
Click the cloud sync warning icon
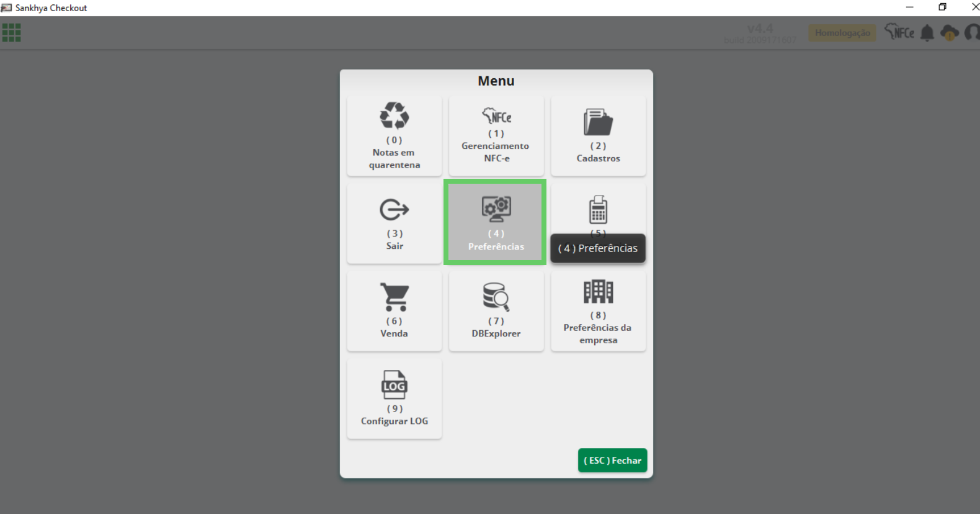click(950, 33)
